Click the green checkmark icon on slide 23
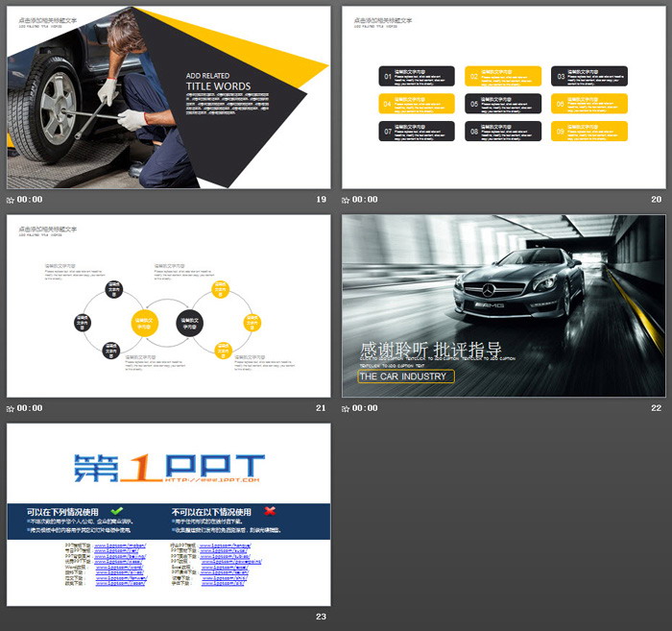Viewport: 672px width, 631px height. pos(117,511)
